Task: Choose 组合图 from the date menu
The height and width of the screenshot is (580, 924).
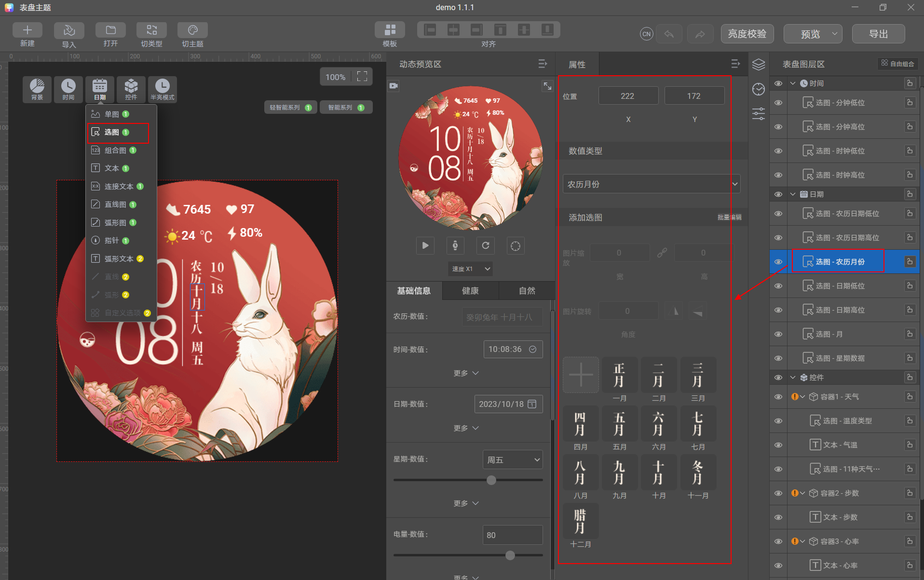Action: 116,150
